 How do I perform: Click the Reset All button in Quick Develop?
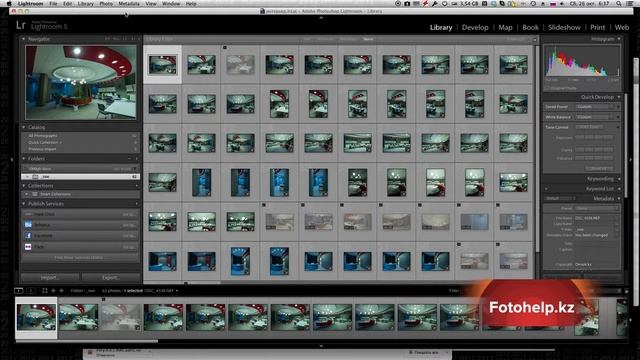(599, 168)
